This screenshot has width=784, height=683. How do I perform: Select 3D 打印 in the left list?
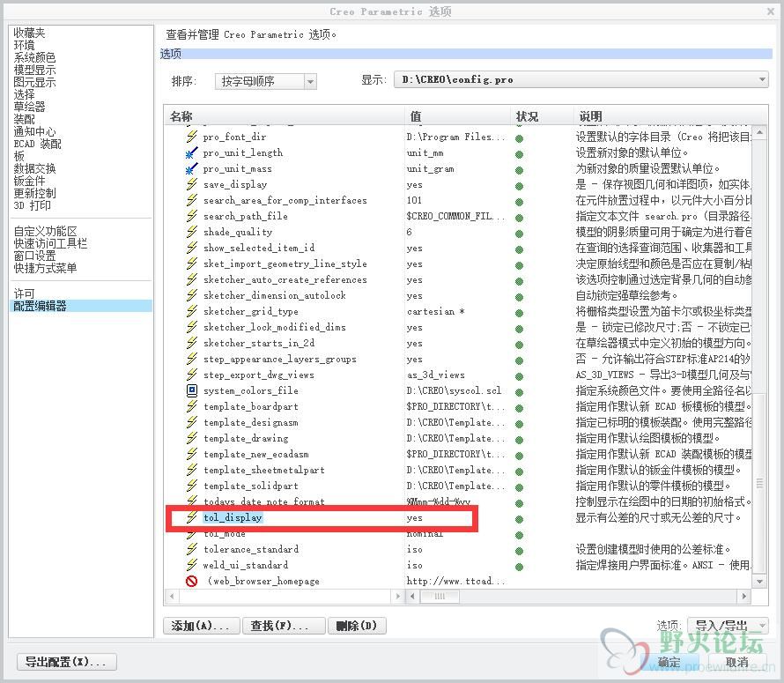[x=32, y=205]
